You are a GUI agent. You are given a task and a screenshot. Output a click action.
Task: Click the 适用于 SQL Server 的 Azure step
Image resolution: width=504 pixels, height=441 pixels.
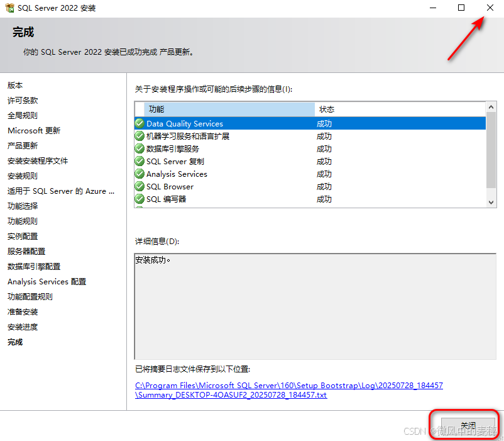click(x=61, y=191)
